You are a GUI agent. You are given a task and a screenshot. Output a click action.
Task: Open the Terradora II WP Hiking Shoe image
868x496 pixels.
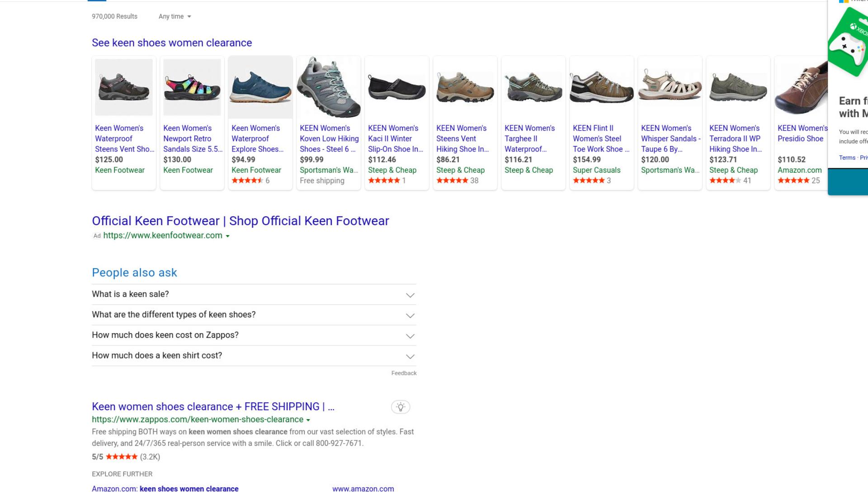coord(738,87)
